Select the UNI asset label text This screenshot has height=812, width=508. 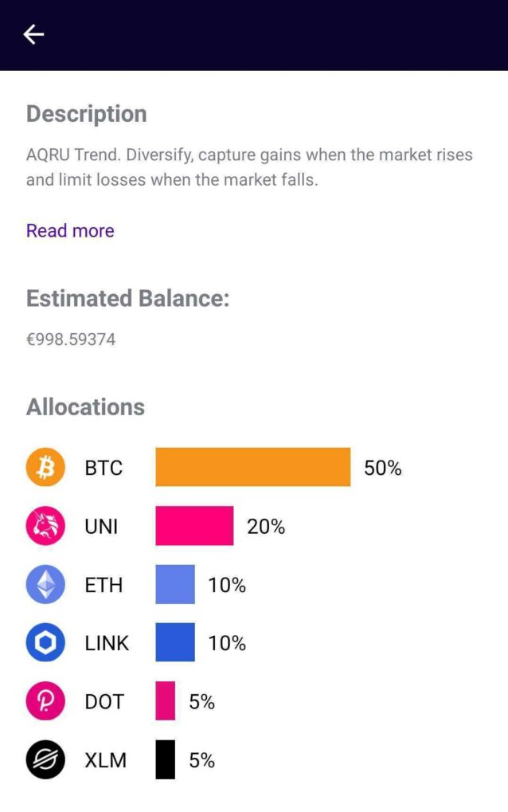[101, 527]
